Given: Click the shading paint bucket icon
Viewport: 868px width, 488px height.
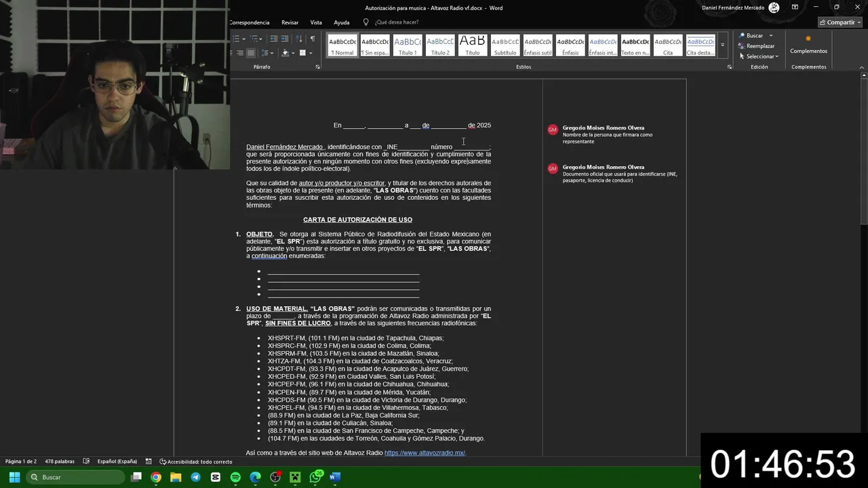Looking at the screenshot, I should pyautogui.click(x=285, y=53).
